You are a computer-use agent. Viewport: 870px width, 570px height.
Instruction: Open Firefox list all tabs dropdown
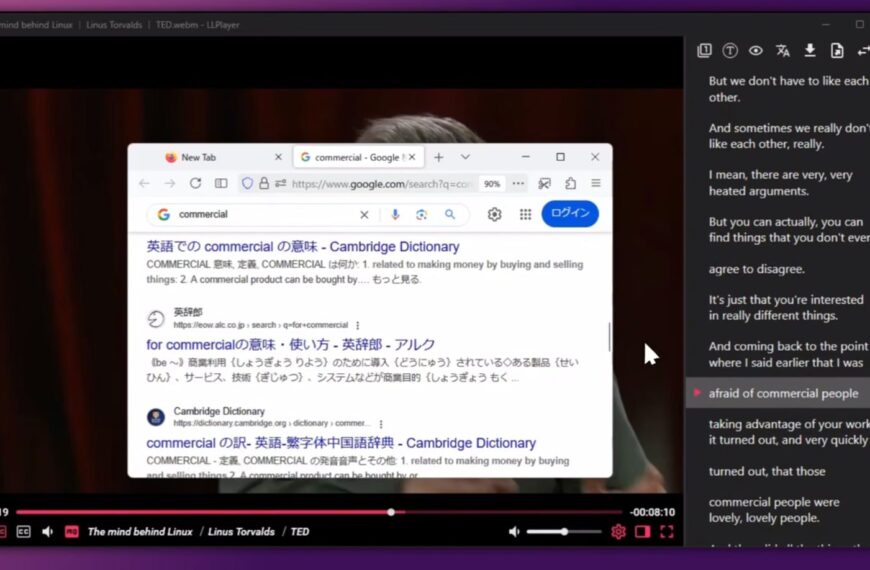point(465,157)
